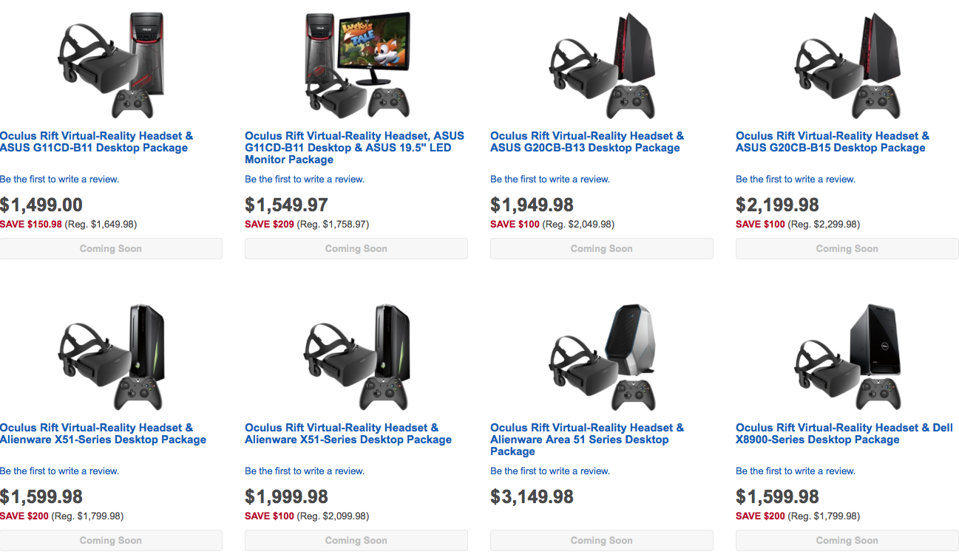Click review link above the $1,549.97 price

coord(304,180)
